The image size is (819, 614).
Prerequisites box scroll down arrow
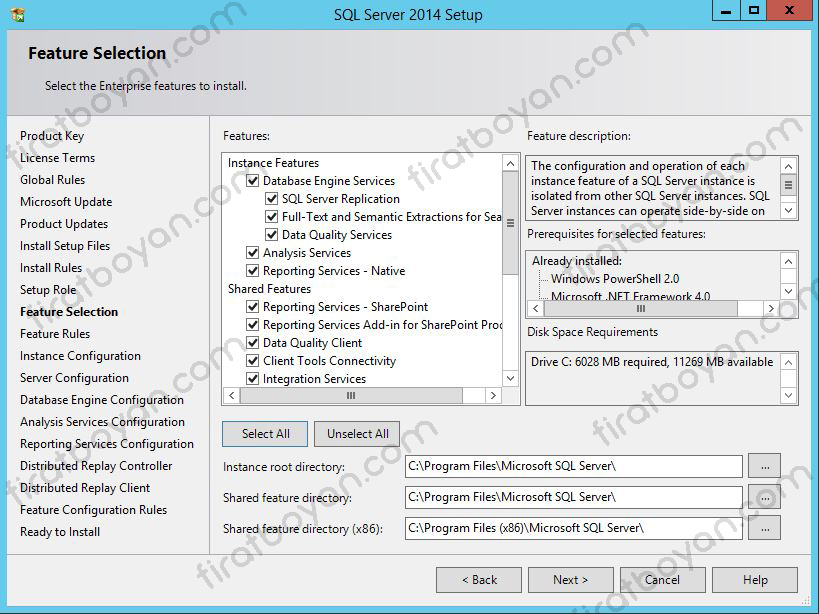tap(789, 291)
